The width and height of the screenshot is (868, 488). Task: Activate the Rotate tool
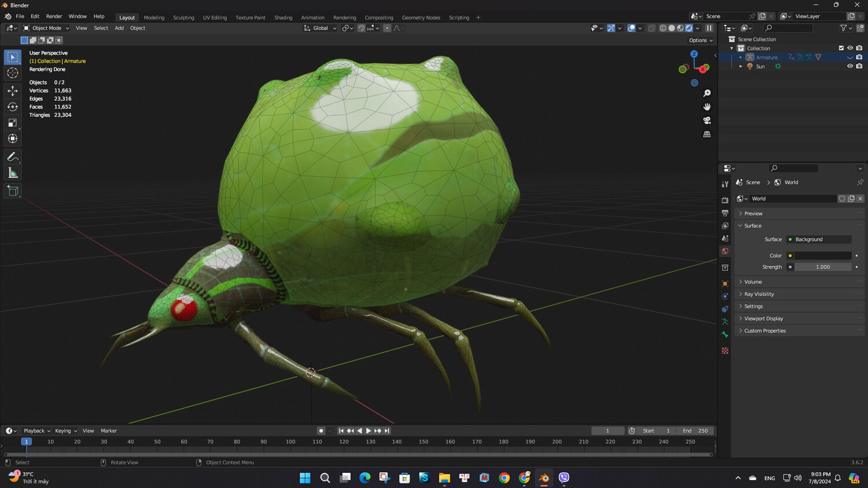pyautogui.click(x=13, y=107)
